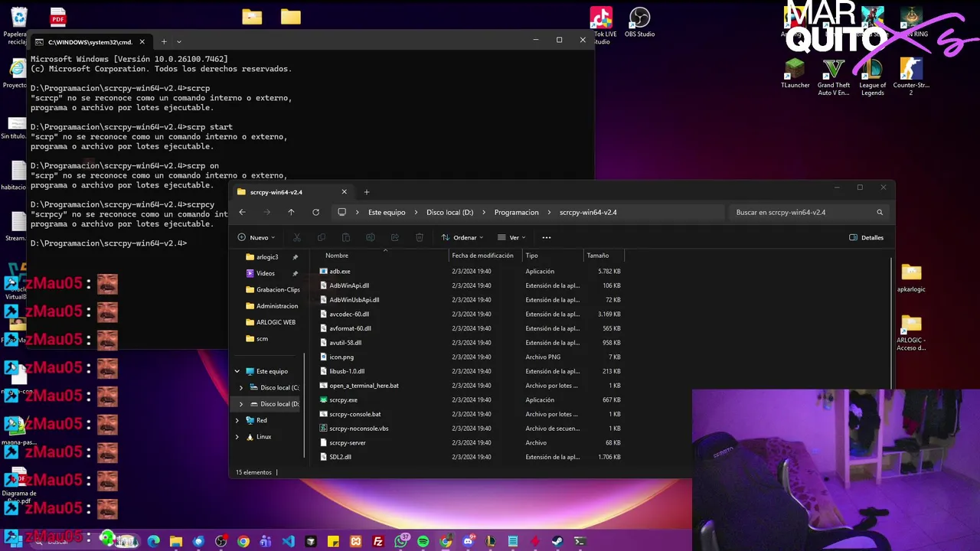Viewport: 980px width, 551px height.
Task: Click the Discord taskbar icon
Action: click(x=469, y=541)
